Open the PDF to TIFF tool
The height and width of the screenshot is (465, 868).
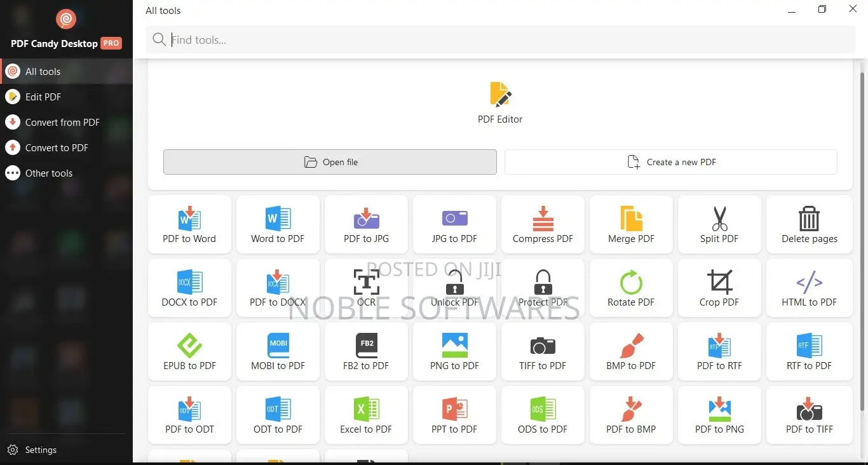click(x=810, y=415)
